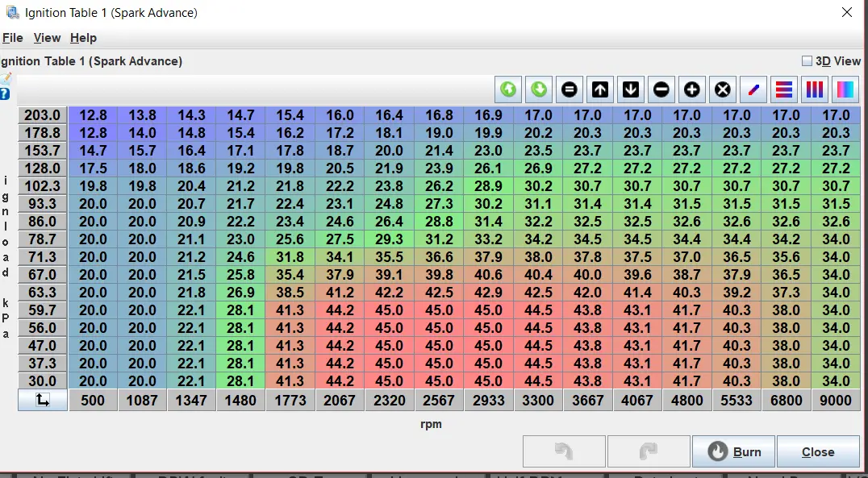The height and width of the screenshot is (478, 868).
Task: Click the notepad icon above help
Action: point(6,79)
